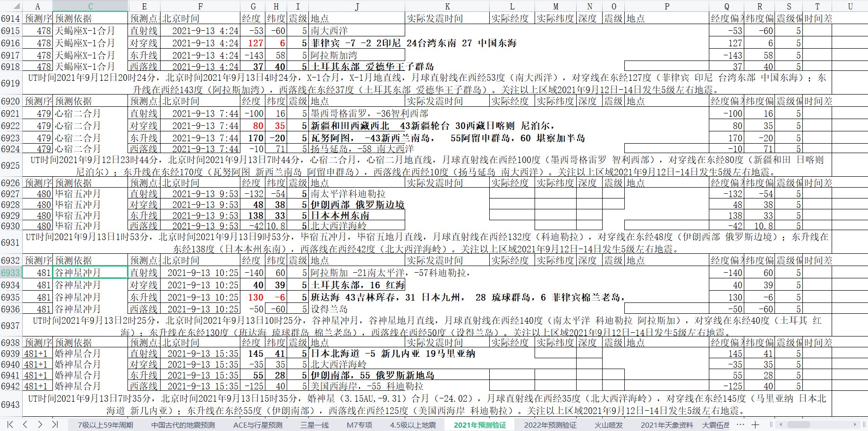This screenshot has height=431, width=868.
Task: Click selected cell 谷神星冲月 in row 6933
Action: [90, 273]
